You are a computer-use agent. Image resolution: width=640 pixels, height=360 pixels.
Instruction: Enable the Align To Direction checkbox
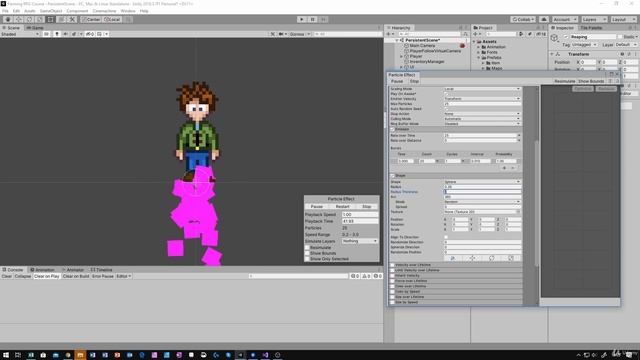tap(446, 237)
